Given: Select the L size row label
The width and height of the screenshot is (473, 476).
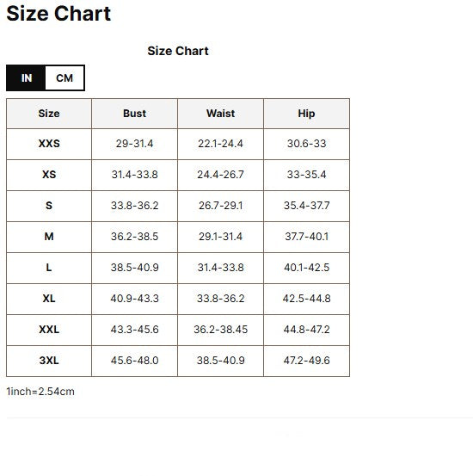Looking at the screenshot, I should (x=49, y=268).
